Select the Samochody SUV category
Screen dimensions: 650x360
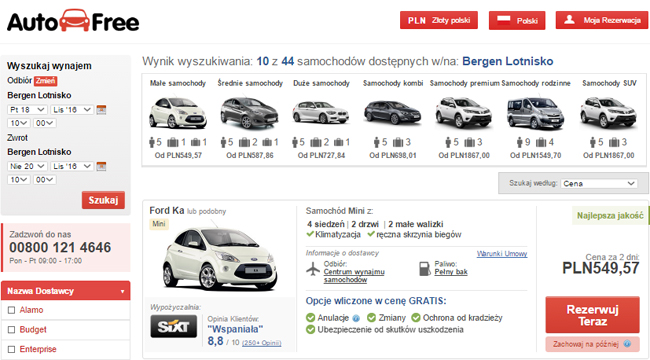[609, 119]
